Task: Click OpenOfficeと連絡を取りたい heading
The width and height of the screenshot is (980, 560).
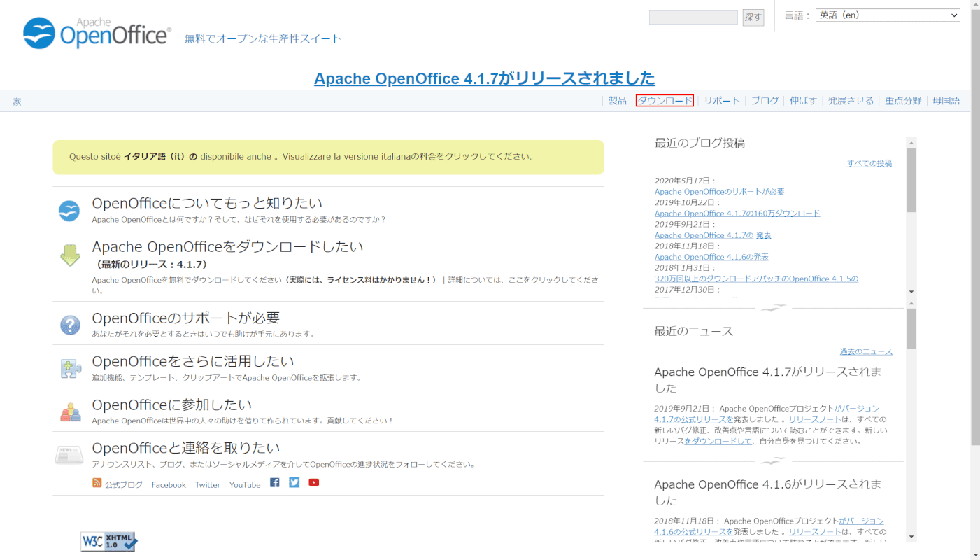Action: [185, 448]
